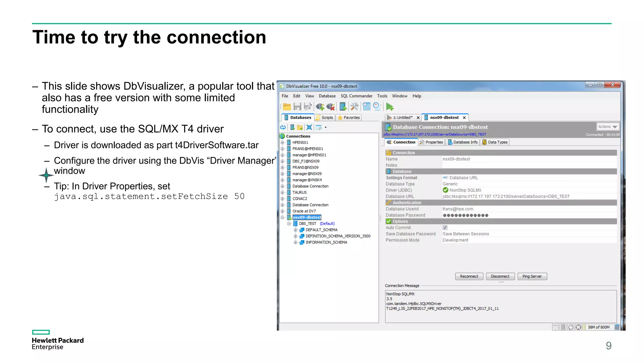Screen dimensions: 644x362
Task: Click the Database URL value field
Action: tap(529, 196)
